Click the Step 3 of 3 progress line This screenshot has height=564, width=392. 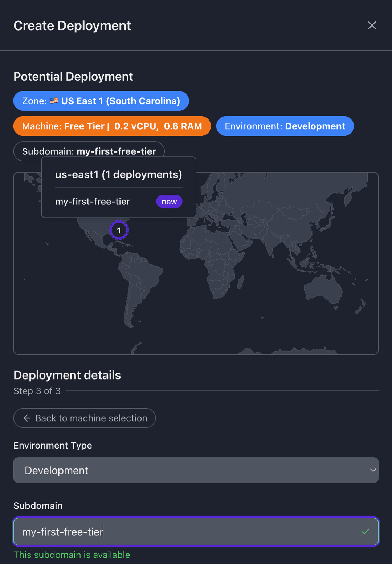218,391
